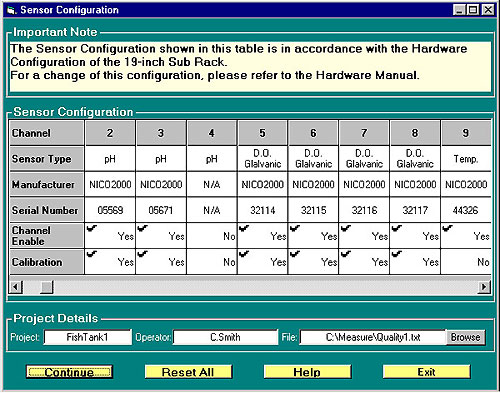Select channel 4 column header
This screenshot has width=500, height=393.
(212, 133)
